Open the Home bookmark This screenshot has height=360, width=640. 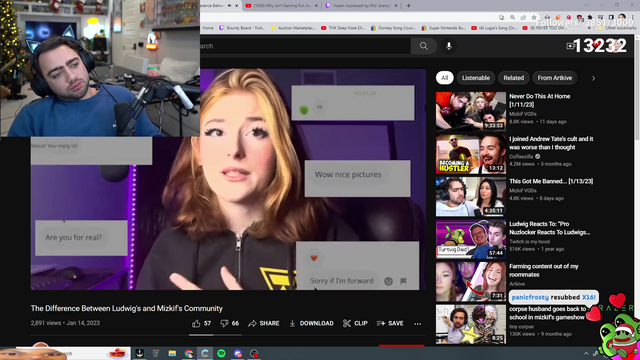point(208,28)
